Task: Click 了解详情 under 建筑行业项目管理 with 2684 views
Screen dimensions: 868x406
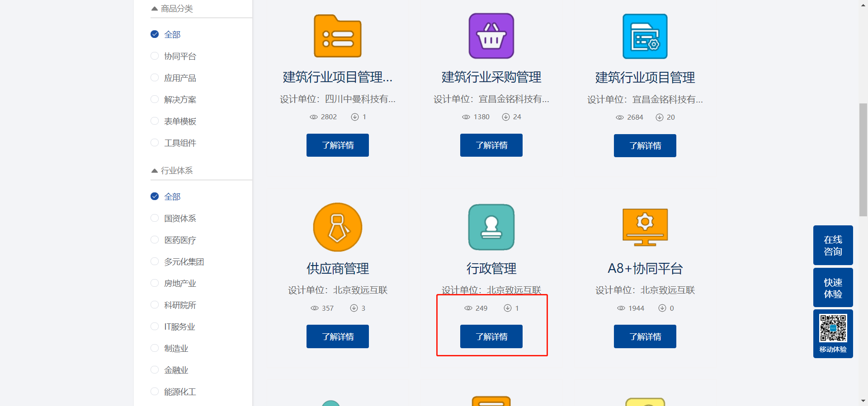Action: pyautogui.click(x=645, y=145)
